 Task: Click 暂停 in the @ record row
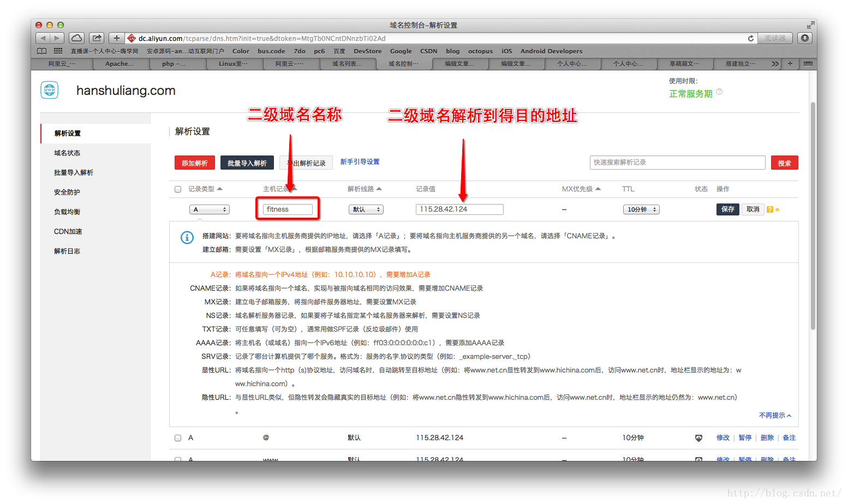(x=745, y=438)
